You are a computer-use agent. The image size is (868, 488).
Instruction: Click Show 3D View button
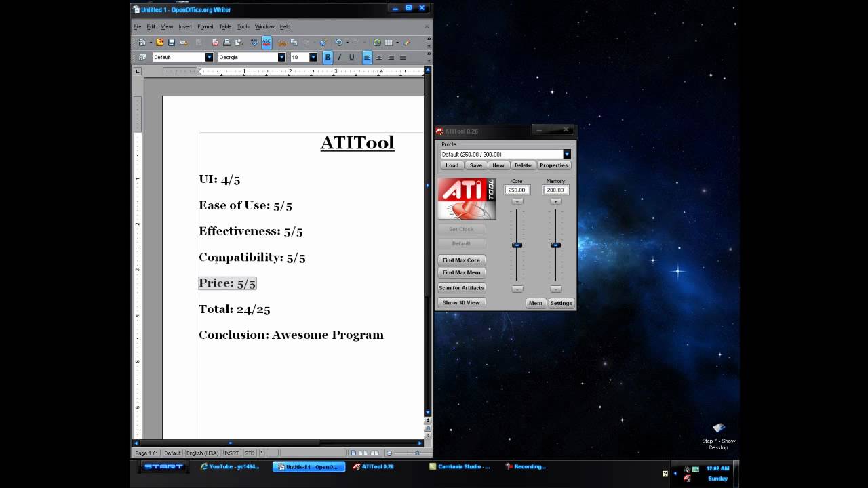(461, 303)
